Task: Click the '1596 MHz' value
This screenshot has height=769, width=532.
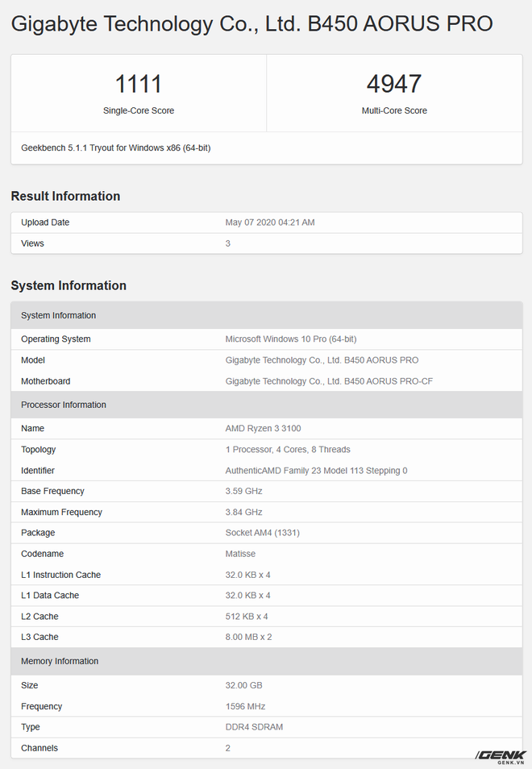Action: click(x=245, y=707)
